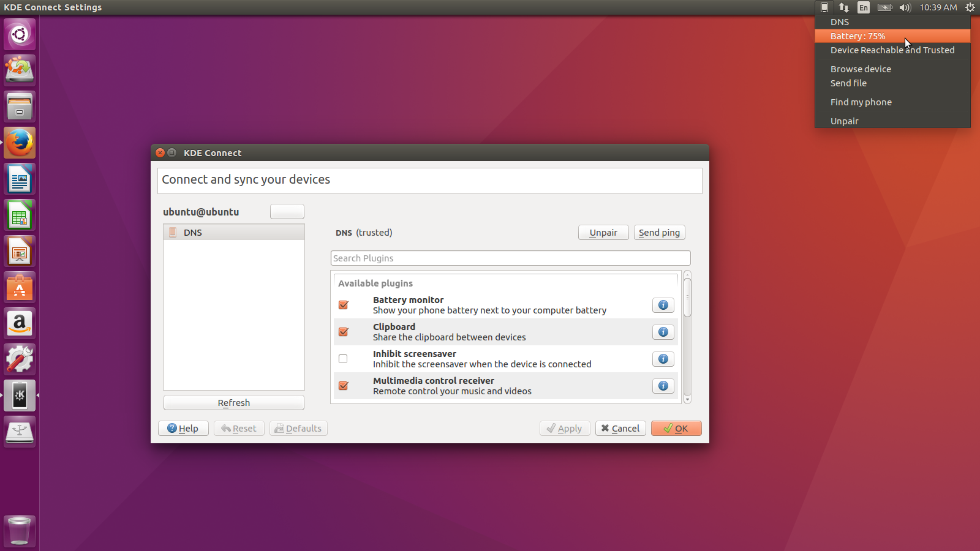
Task: Open info for the Multimedia control receiver plugin
Action: pos(663,386)
